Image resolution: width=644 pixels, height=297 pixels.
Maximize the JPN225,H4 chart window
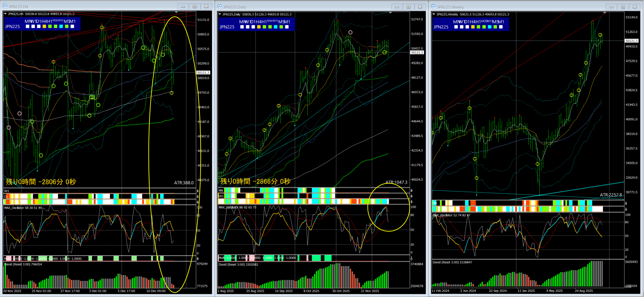pos(195,6)
